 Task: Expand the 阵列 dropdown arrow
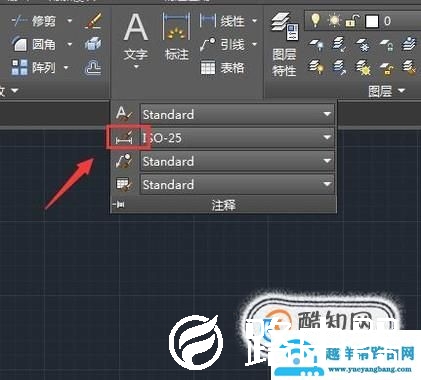click(66, 68)
